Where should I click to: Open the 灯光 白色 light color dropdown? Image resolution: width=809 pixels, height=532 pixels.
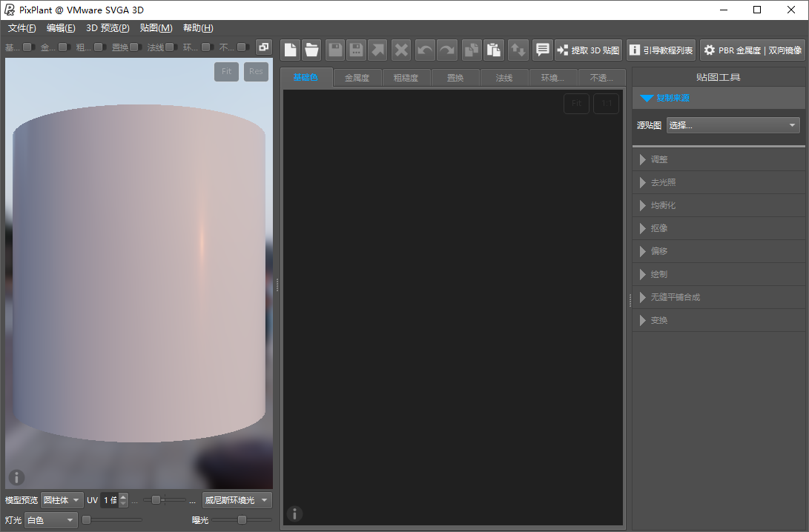pos(50,520)
